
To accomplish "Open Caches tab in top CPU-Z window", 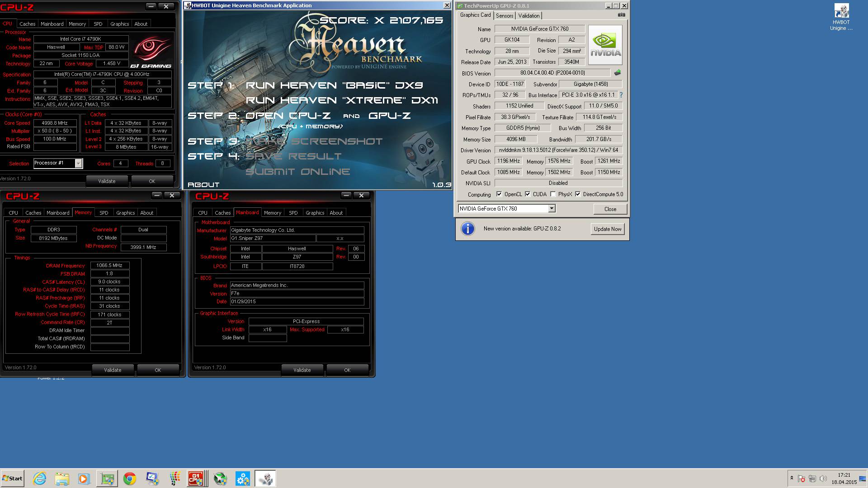I will pos(28,24).
